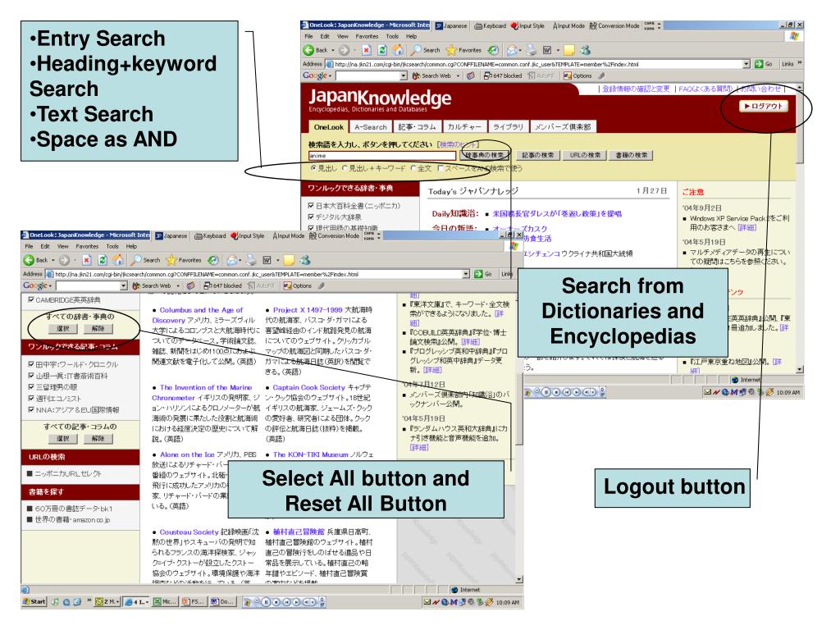Click Messenger icon in the bottom window
This screenshot has height=630, width=840.
(x=305, y=260)
